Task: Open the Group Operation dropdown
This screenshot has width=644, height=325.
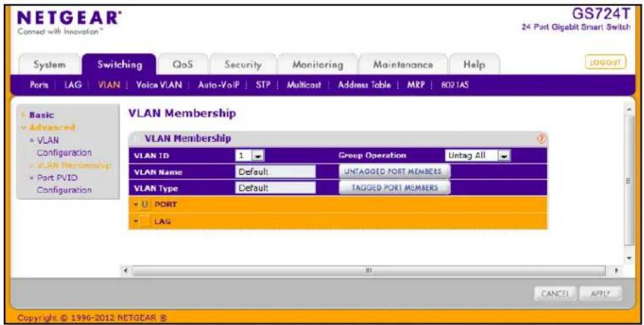Action: pos(478,156)
